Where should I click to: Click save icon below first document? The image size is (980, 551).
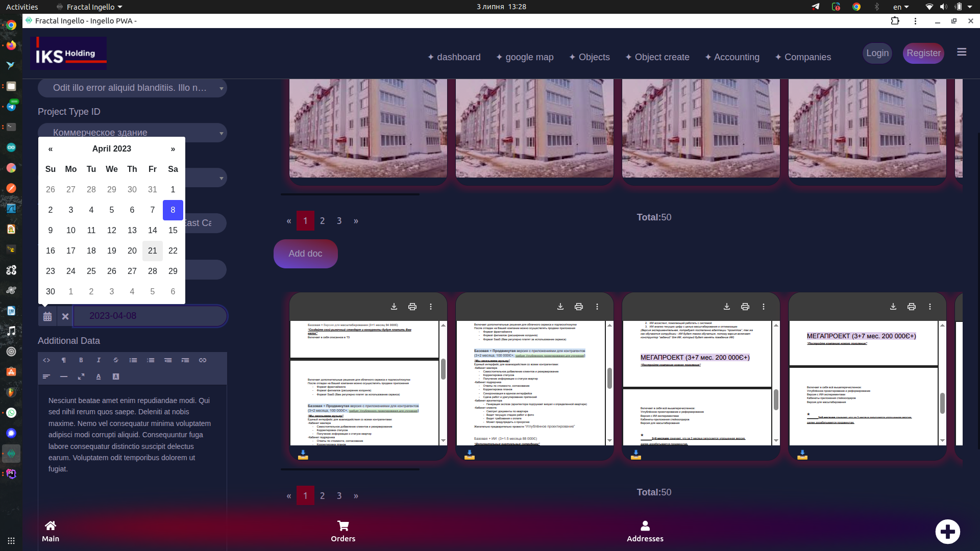pyautogui.click(x=303, y=455)
